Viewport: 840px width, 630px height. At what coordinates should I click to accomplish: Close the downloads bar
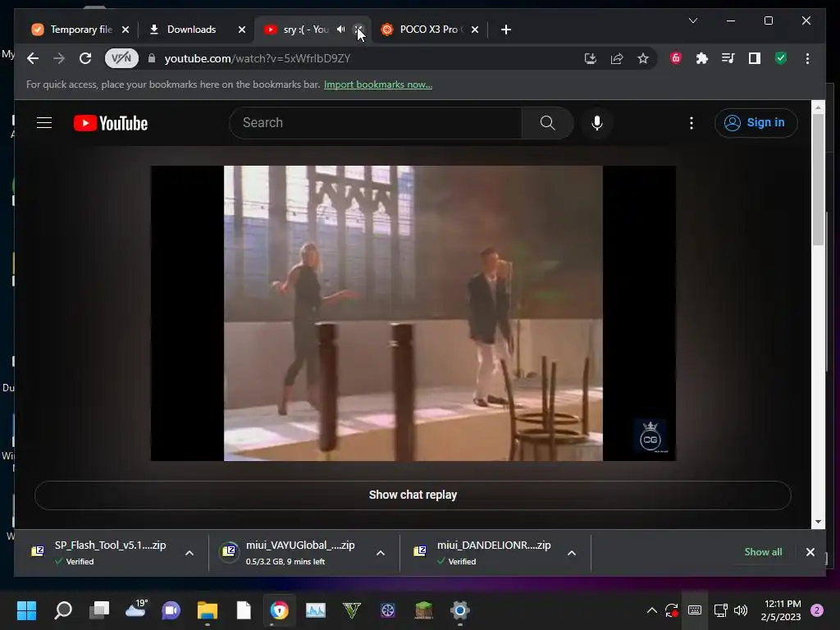[810, 552]
